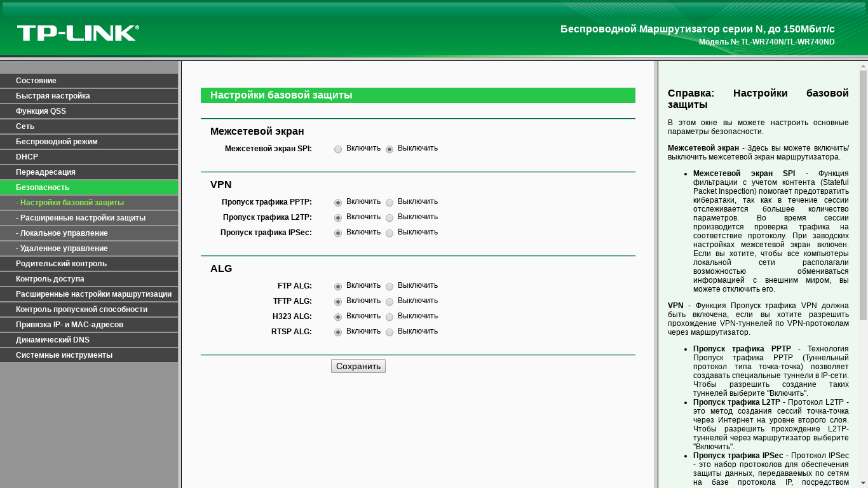Viewport: 868px width, 488px height.
Task: Open the DHCP menu item
Action: click(89, 157)
